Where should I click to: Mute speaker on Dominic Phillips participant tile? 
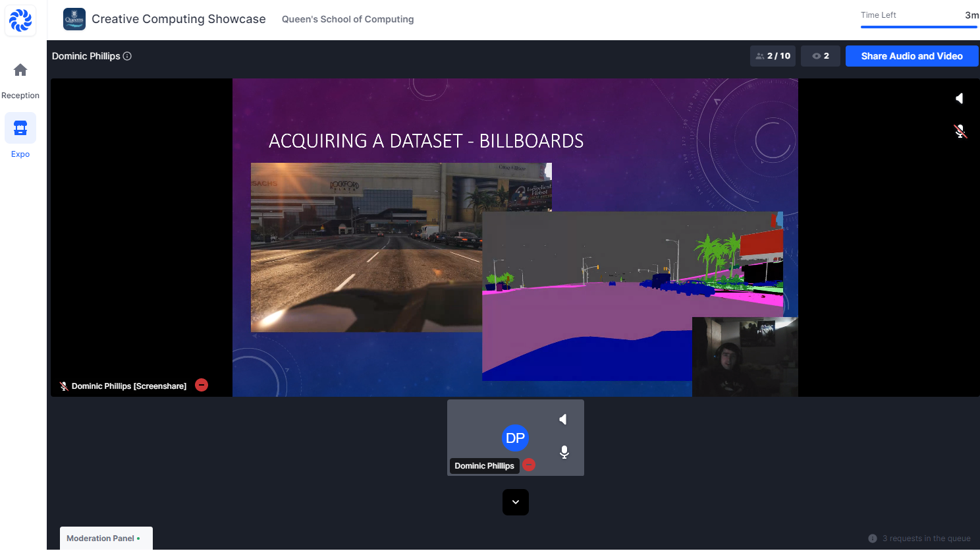(x=563, y=420)
